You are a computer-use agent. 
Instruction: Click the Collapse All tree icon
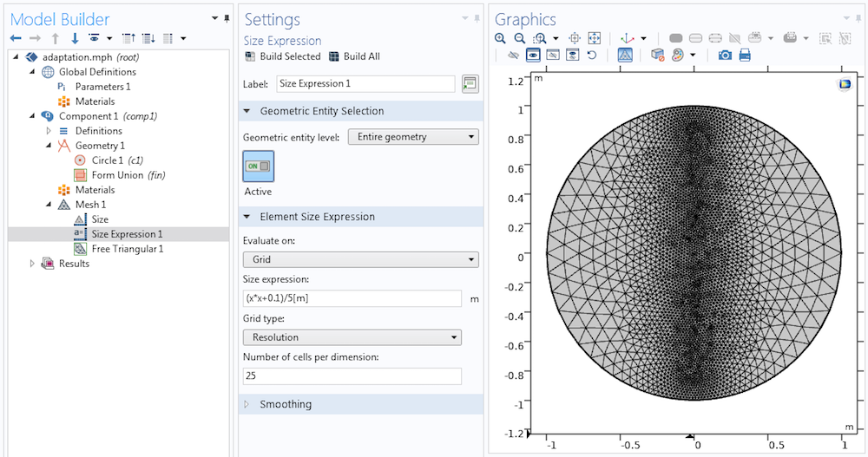coord(128,38)
